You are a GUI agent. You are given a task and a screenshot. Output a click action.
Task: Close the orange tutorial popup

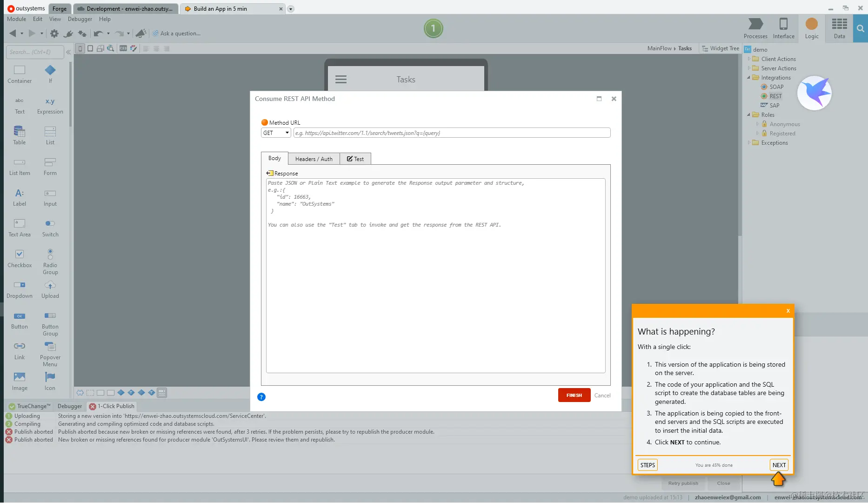tap(788, 311)
